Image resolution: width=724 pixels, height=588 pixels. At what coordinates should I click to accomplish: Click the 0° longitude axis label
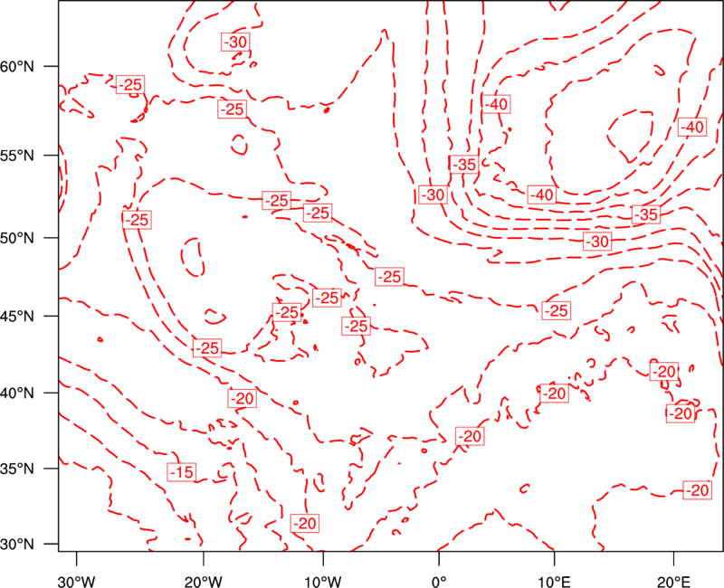[x=439, y=582]
